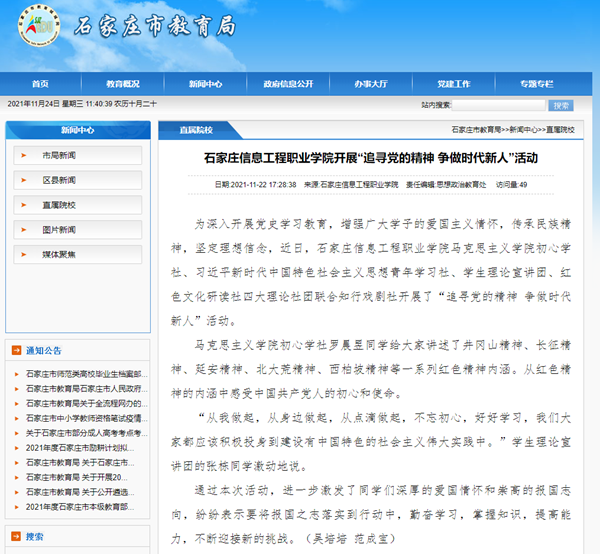Open the 教育概况 navigation menu
Image resolution: width=600 pixels, height=554 pixels.
click(123, 84)
